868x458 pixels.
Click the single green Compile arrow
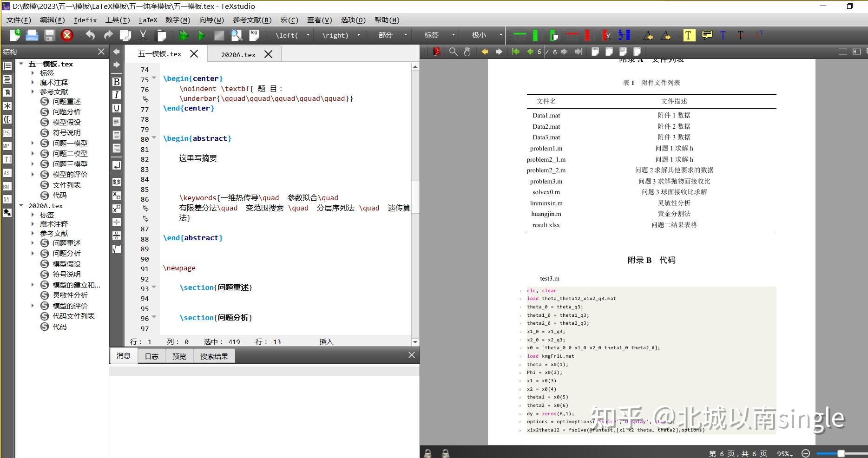[x=202, y=35]
